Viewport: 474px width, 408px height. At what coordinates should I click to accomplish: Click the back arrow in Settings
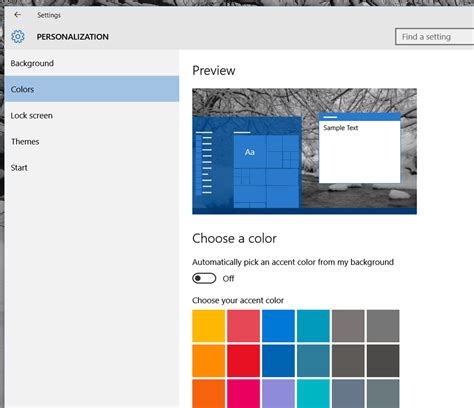(x=17, y=15)
